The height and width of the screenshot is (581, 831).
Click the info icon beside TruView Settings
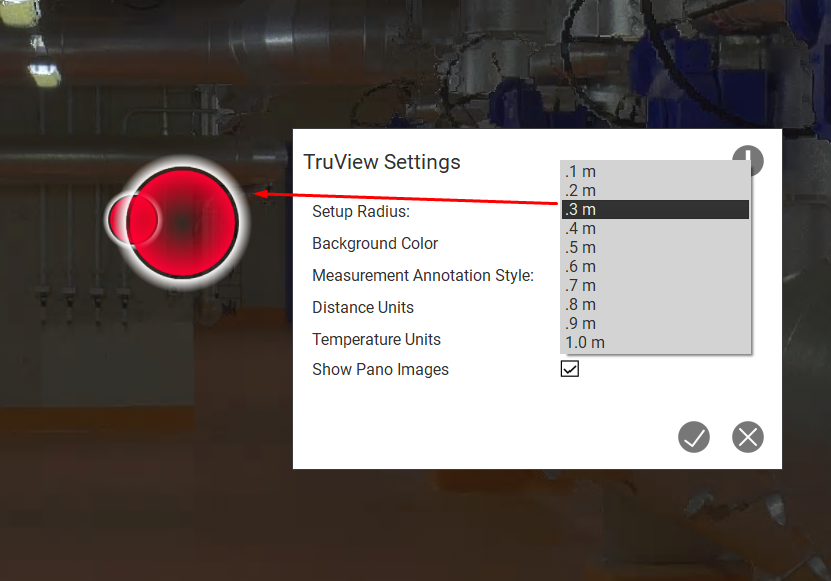(x=749, y=159)
